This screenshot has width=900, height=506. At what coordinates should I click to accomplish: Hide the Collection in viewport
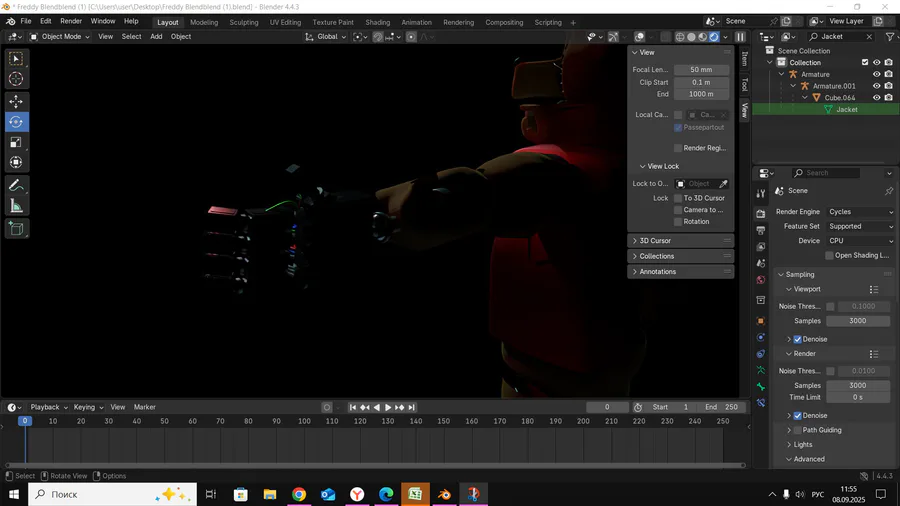click(x=876, y=63)
